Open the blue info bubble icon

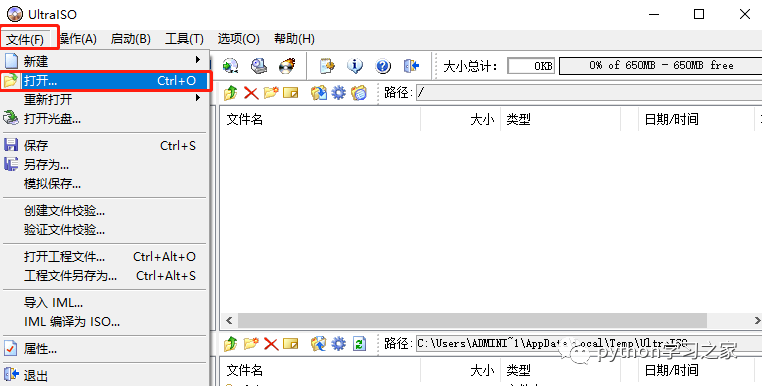tap(355, 66)
